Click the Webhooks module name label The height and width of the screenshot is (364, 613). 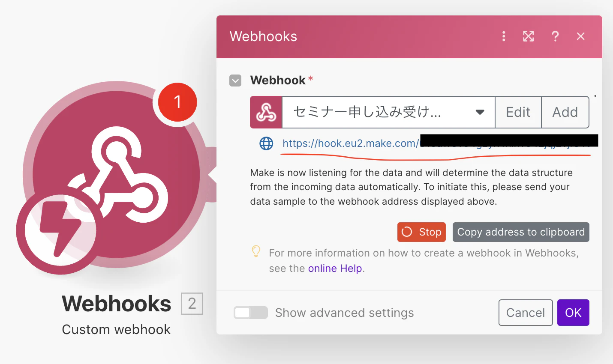117,304
